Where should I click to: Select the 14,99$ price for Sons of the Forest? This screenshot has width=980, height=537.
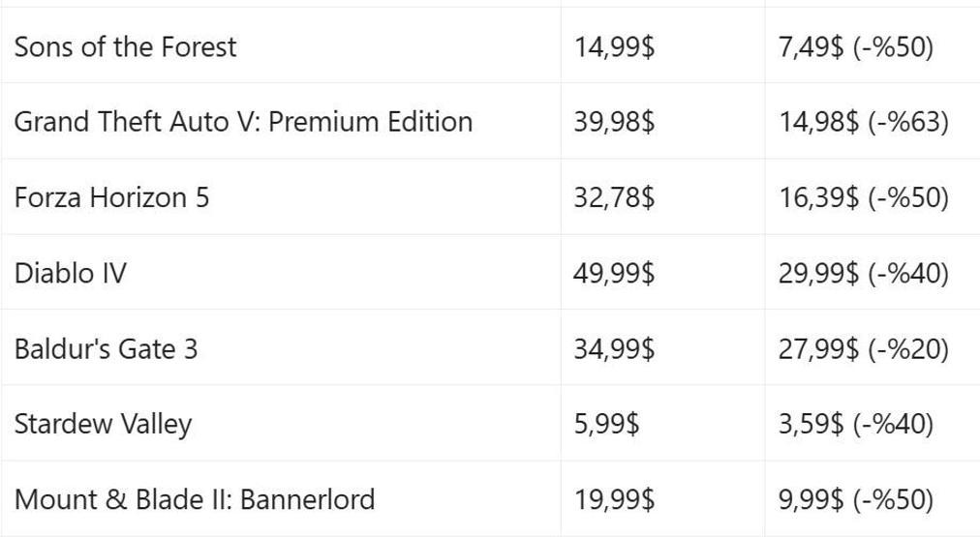click(x=614, y=46)
